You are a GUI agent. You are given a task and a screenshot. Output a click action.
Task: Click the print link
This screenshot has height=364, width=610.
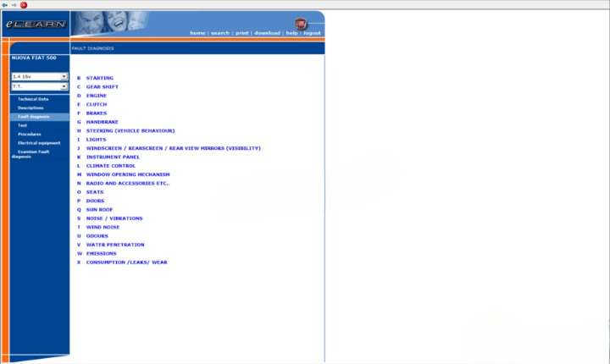[242, 33]
